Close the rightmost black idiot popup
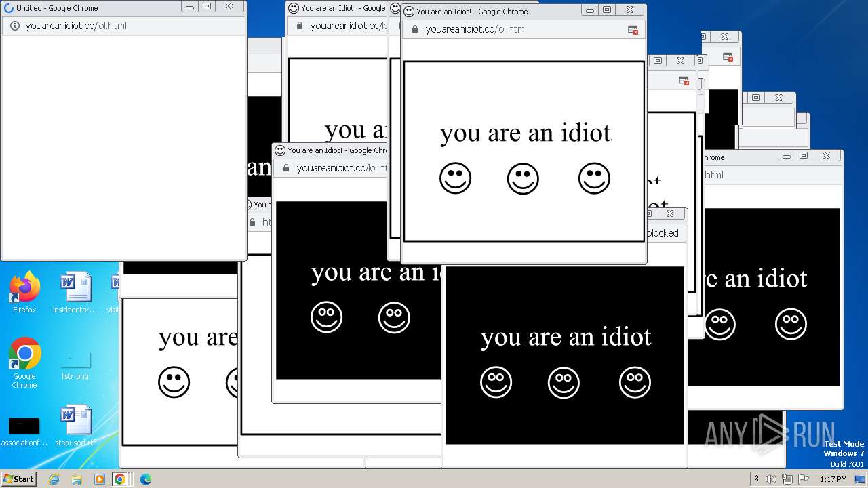 click(826, 156)
